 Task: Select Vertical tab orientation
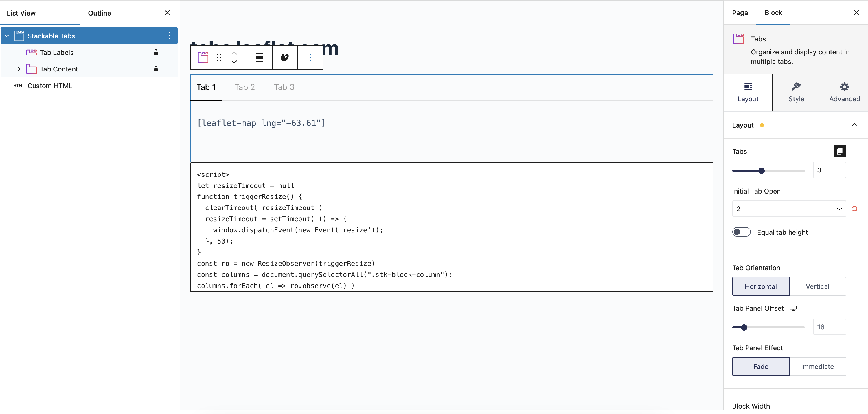[817, 286]
